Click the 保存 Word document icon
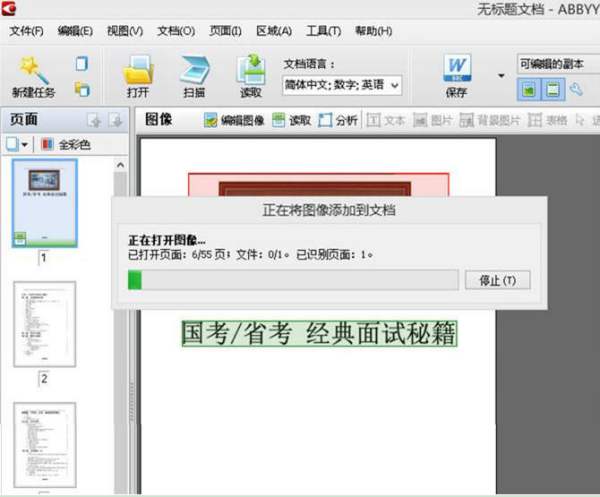This screenshot has width=600, height=497. point(456,71)
